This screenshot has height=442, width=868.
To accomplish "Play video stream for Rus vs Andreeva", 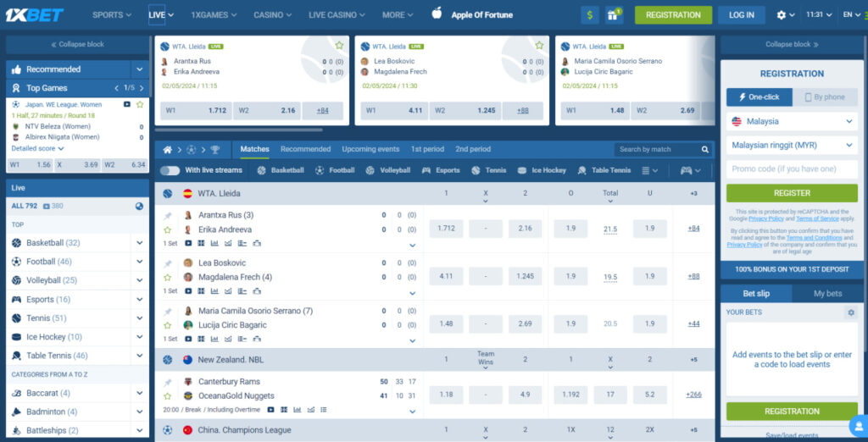I will 188,243.
